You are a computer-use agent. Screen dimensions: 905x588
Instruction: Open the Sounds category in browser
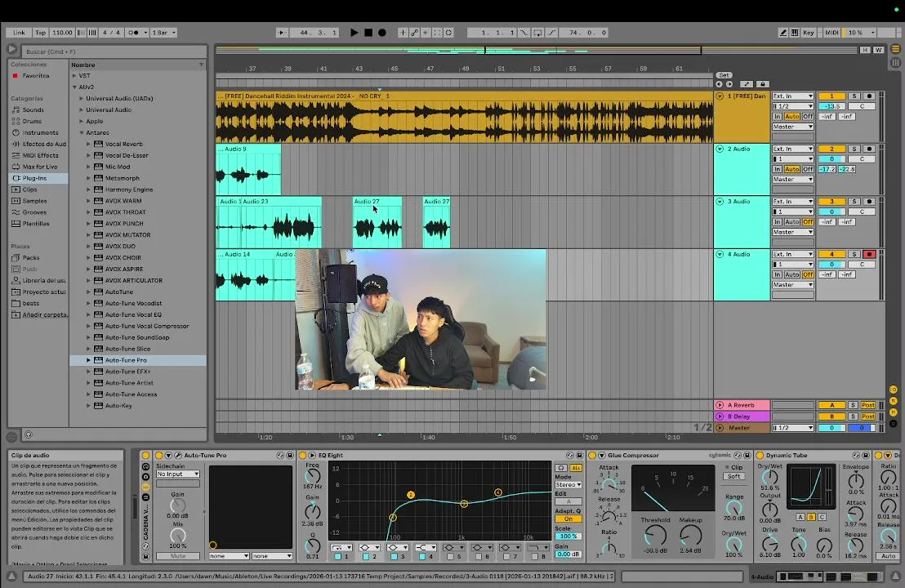(x=33, y=109)
